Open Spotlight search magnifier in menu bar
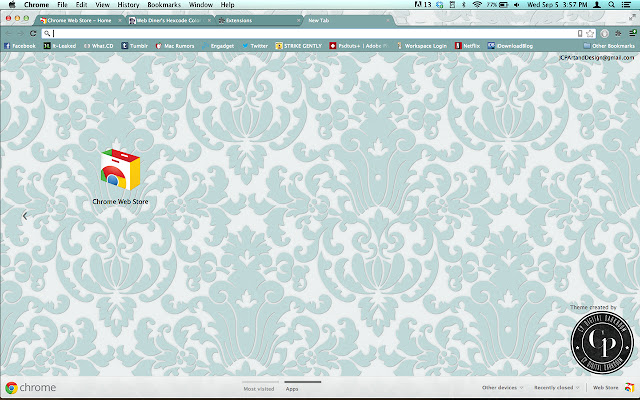The height and width of the screenshot is (400, 640). coord(611,4)
